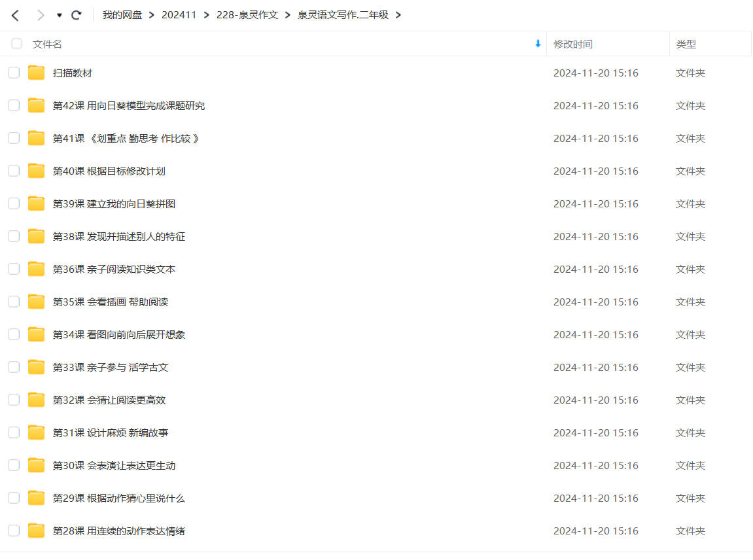Click 泉灵语文写作.二年级 breadcrumb

click(x=342, y=15)
